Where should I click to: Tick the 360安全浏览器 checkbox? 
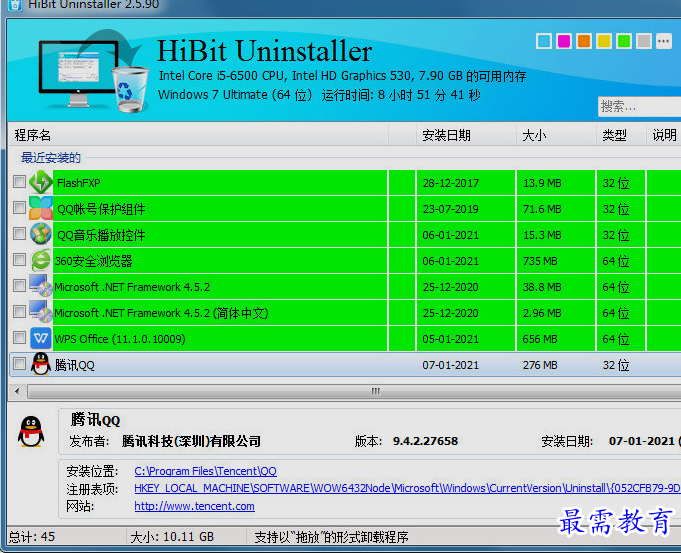[19, 260]
